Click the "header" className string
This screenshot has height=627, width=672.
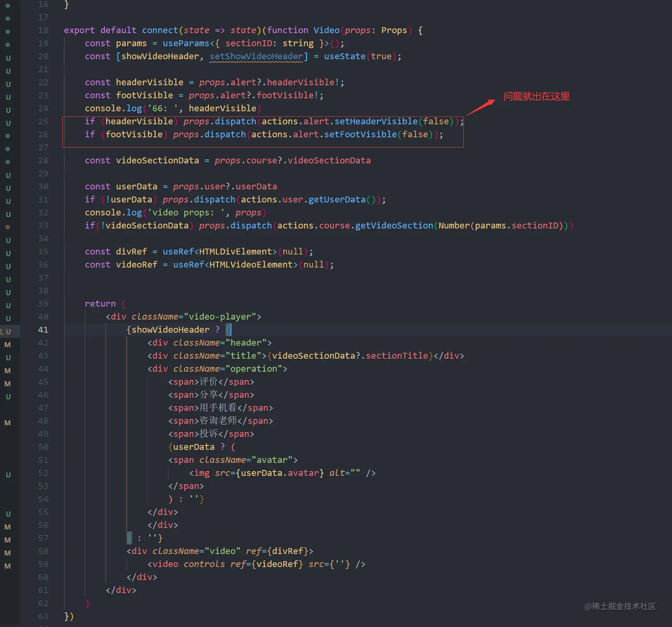click(246, 343)
